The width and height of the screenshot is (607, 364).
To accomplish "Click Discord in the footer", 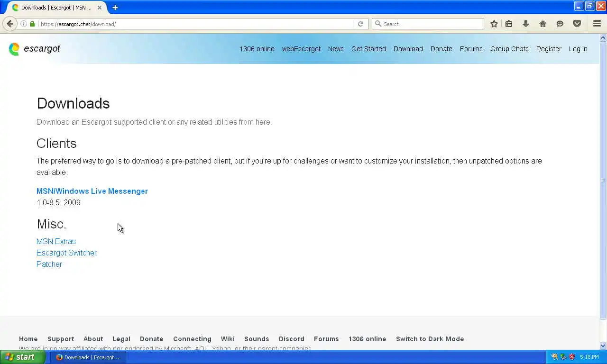I will click(292, 339).
